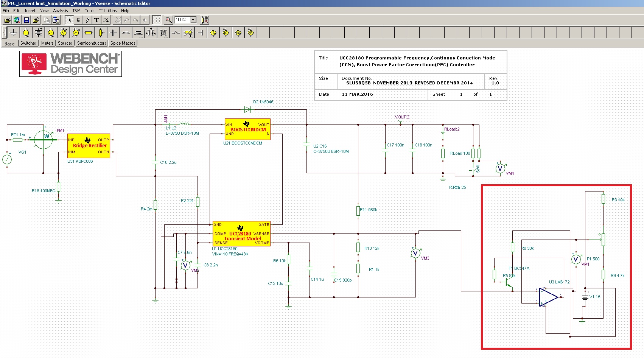Click the Open from web globe icon
Screen dimensions: 644x358
(x=17, y=20)
